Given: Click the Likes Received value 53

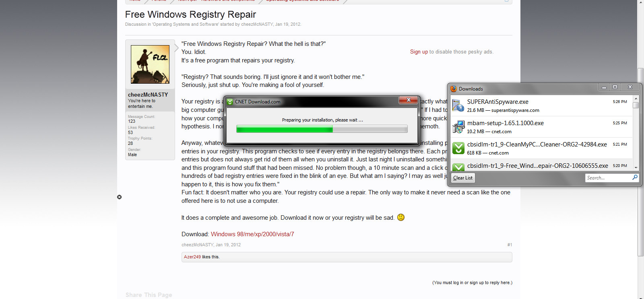Looking at the screenshot, I should [130, 132].
